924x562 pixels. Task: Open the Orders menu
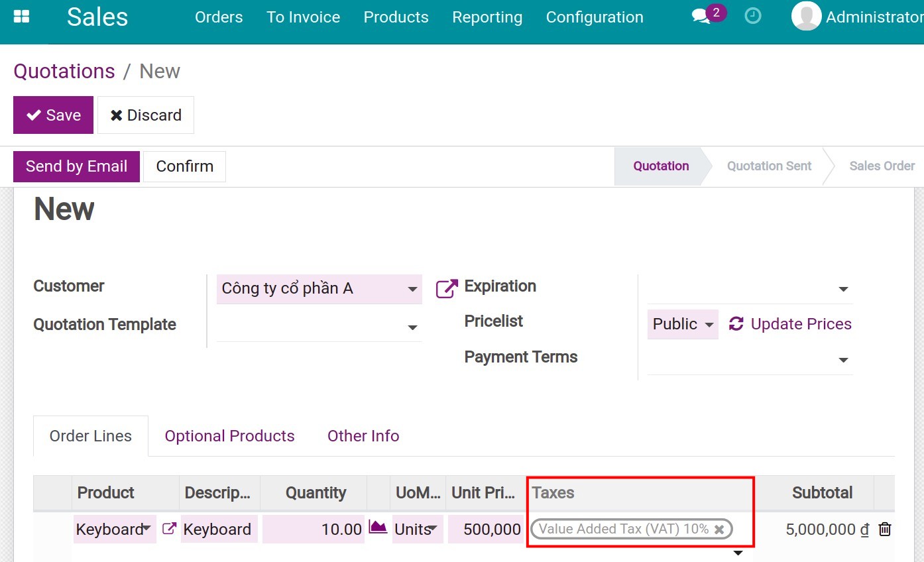click(219, 17)
